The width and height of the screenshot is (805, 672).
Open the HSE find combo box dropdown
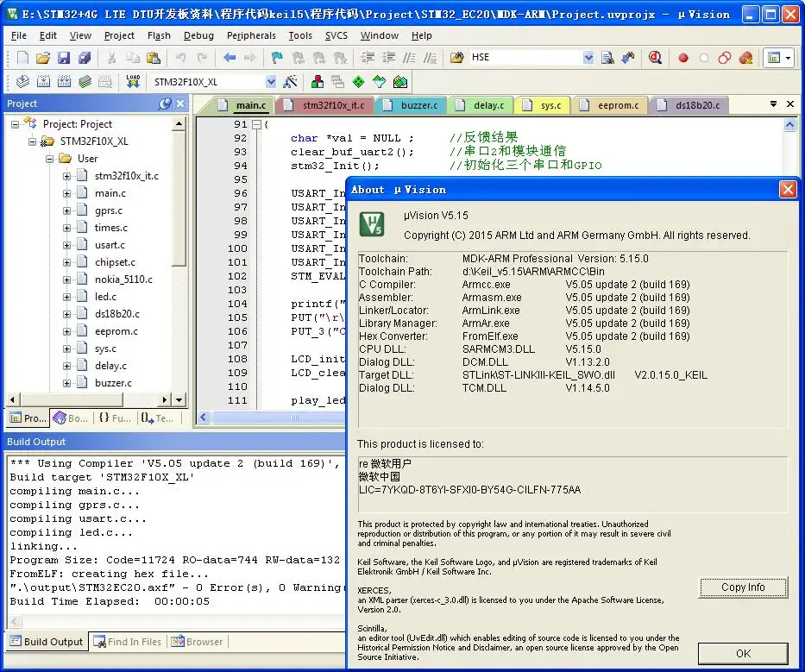click(588, 58)
